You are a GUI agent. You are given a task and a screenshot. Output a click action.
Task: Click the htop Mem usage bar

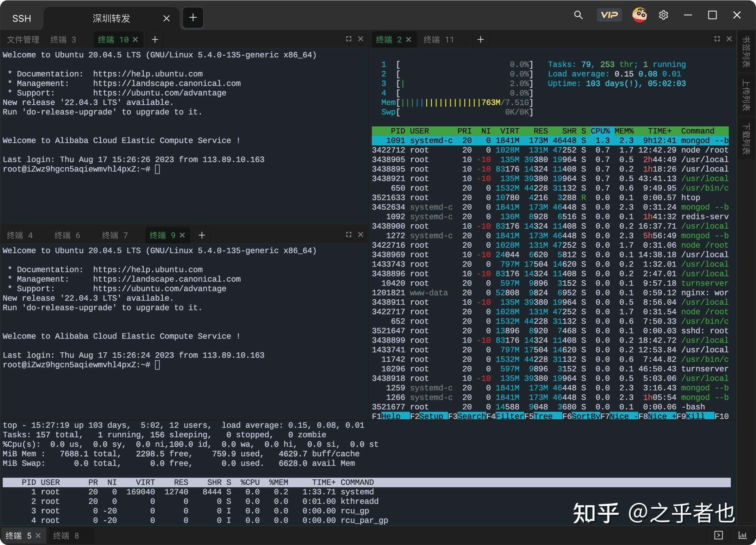[457, 102]
